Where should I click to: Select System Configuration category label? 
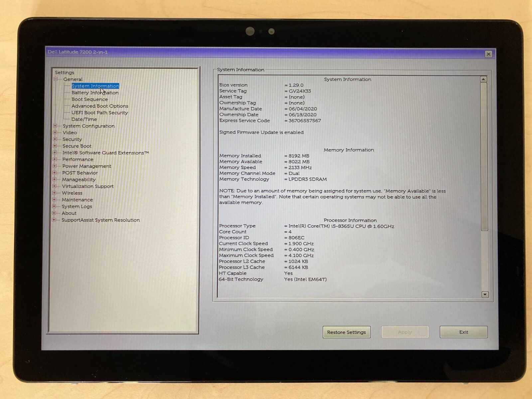[88, 126]
